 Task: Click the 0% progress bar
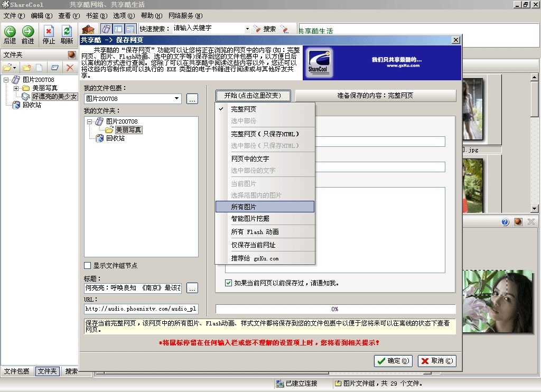[x=334, y=309]
